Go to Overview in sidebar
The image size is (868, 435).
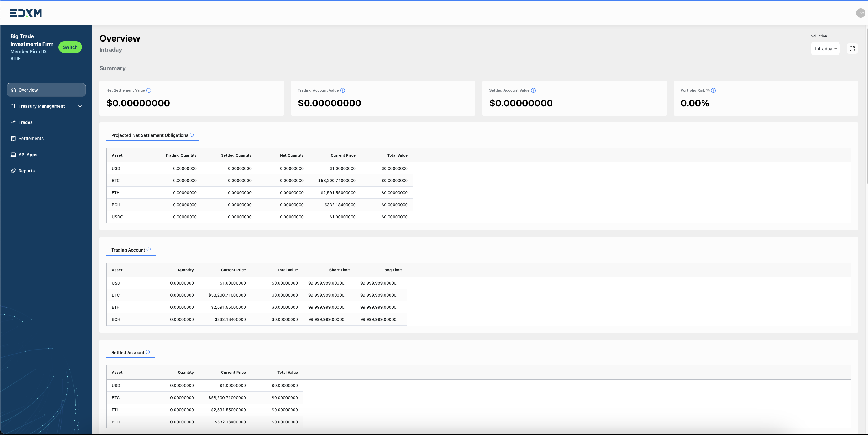46,90
